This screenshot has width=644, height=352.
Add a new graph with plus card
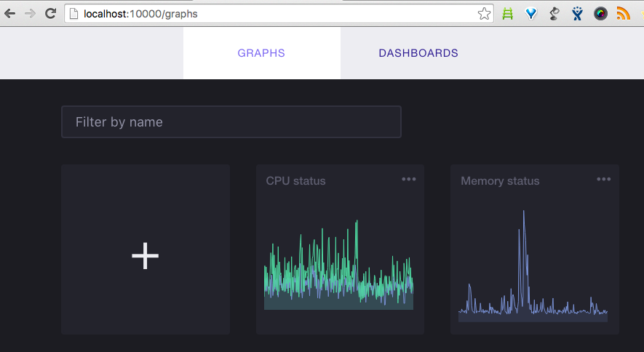point(146,249)
